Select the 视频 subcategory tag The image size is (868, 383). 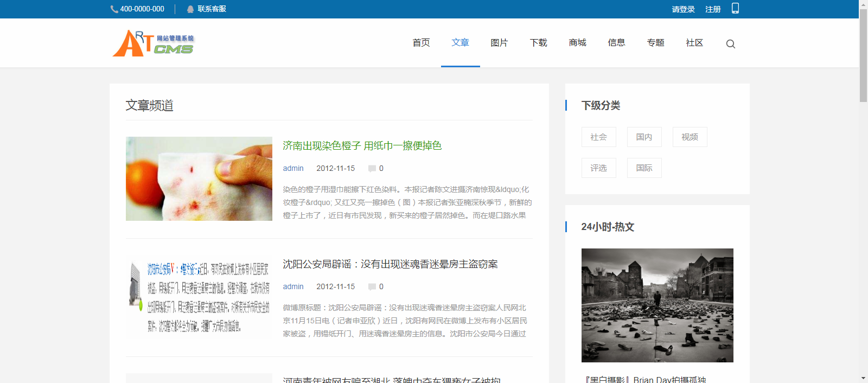pyautogui.click(x=690, y=137)
